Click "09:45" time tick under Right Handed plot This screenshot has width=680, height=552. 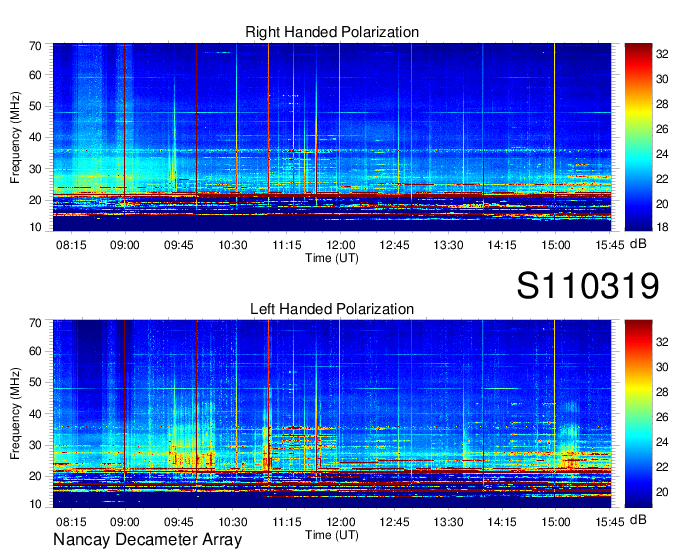pyautogui.click(x=179, y=245)
